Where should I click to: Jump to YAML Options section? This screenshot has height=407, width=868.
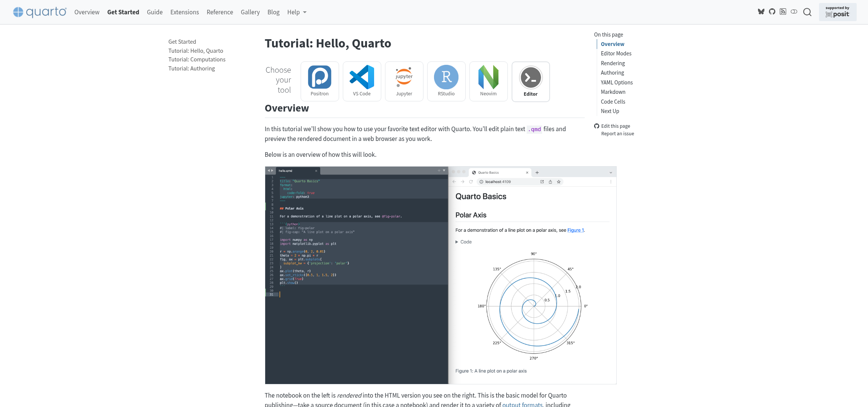(616, 82)
